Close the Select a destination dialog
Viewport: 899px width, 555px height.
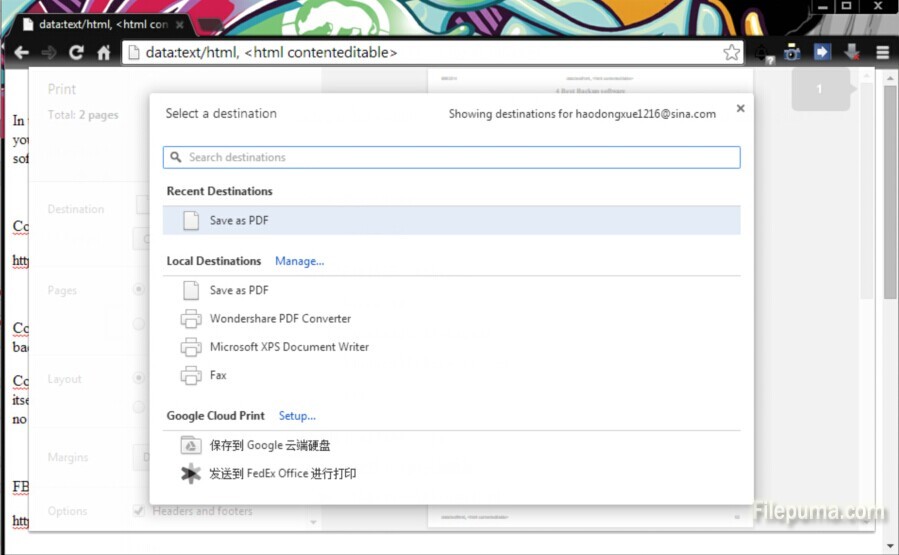tap(740, 108)
